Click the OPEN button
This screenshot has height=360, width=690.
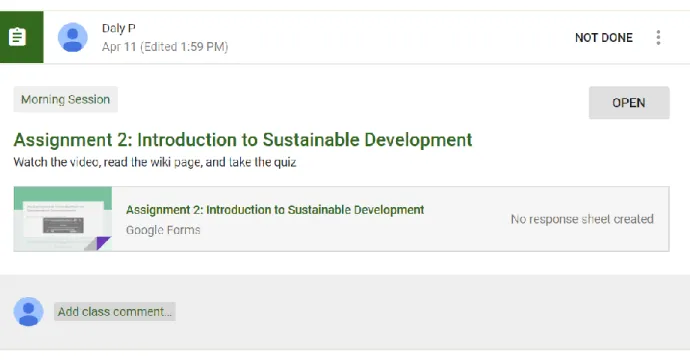pos(629,103)
